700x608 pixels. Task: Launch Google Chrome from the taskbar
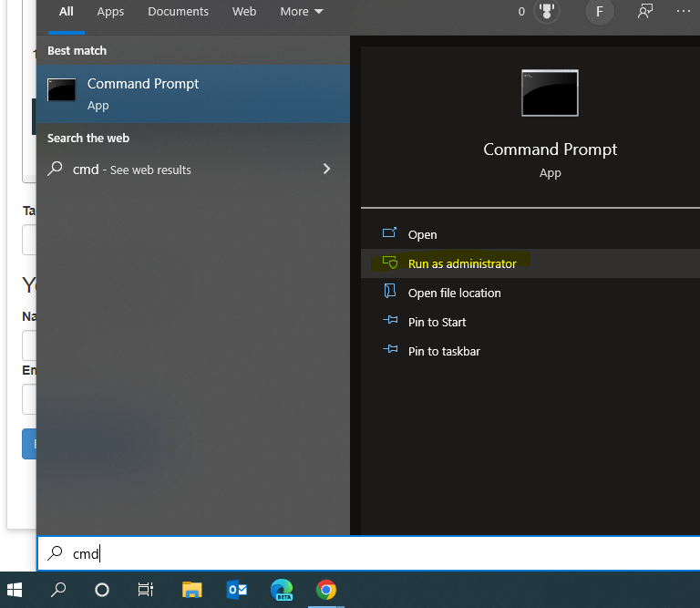tap(325, 590)
